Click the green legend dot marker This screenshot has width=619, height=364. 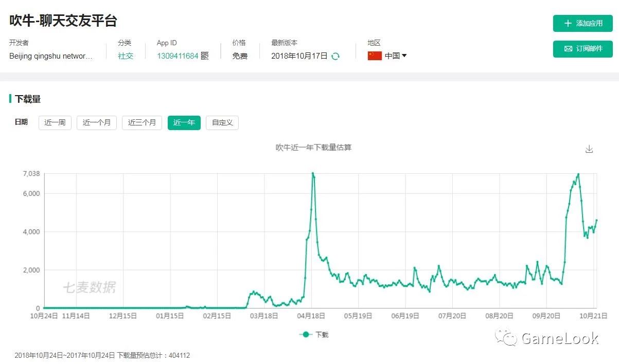click(x=305, y=334)
